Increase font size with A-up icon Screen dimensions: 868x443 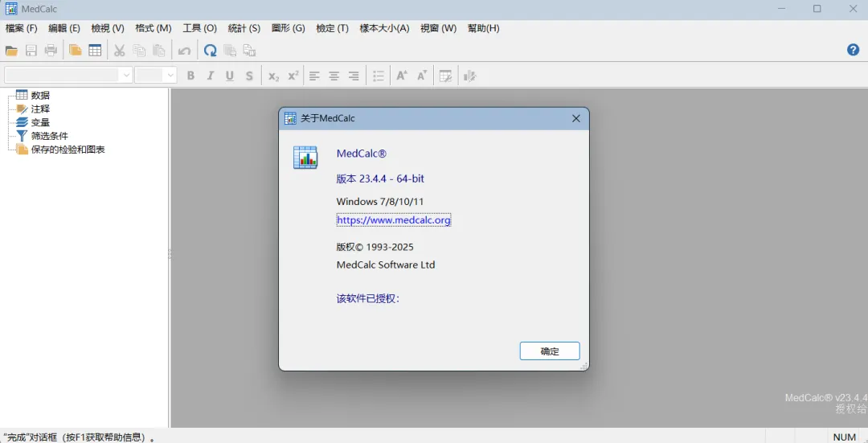click(x=403, y=76)
